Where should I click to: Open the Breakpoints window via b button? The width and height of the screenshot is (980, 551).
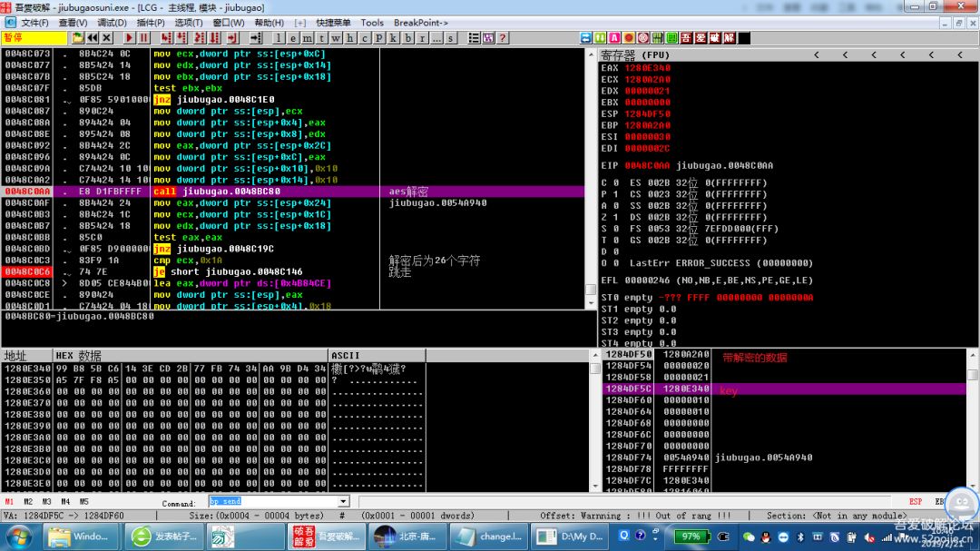pos(407,38)
